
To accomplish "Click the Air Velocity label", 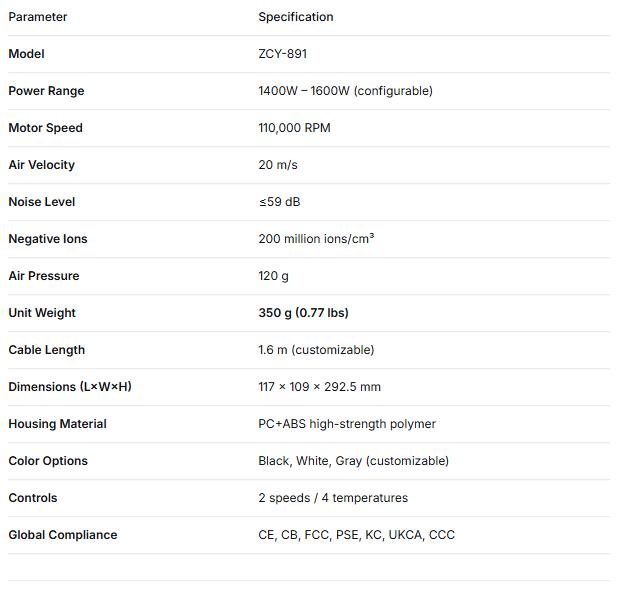I will [x=41, y=165].
